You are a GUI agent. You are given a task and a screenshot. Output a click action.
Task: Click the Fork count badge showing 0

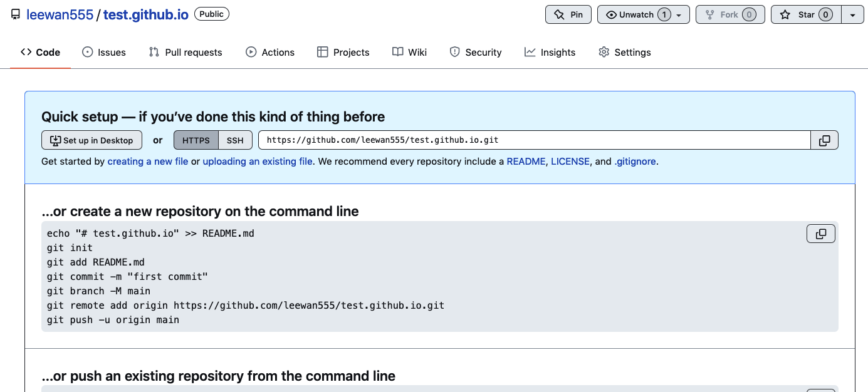pyautogui.click(x=749, y=14)
